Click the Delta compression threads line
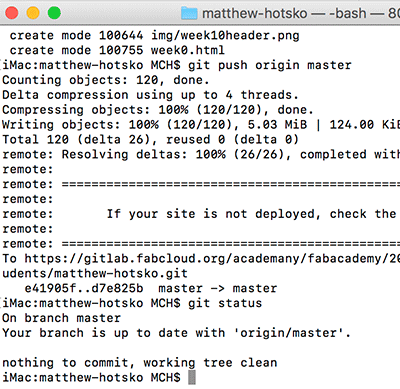Image resolution: width=400 pixels, height=389 pixels. (150, 95)
